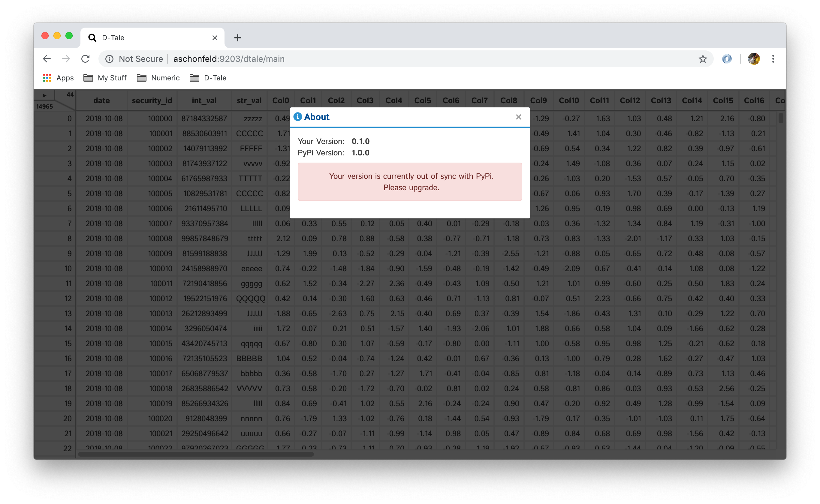The image size is (820, 504).
Task: Open the Numeric bookmarks folder
Action: (158, 78)
